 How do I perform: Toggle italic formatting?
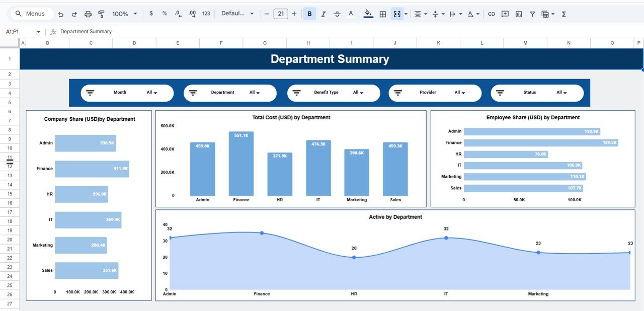pyautogui.click(x=324, y=14)
